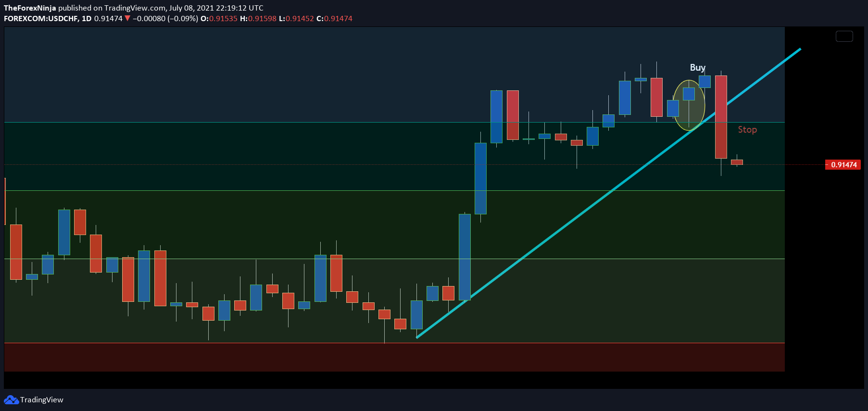Click the large red candle left of Stop
Screen dimensions: 868x411
pos(721,117)
